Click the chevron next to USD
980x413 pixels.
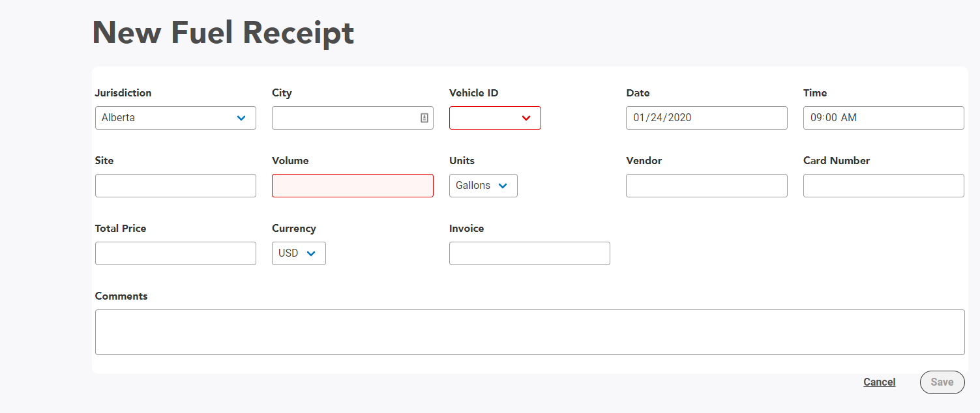(x=312, y=253)
